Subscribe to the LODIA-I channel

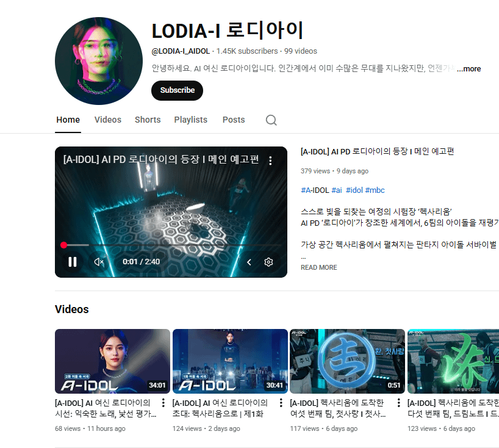[x=178, y=90]
